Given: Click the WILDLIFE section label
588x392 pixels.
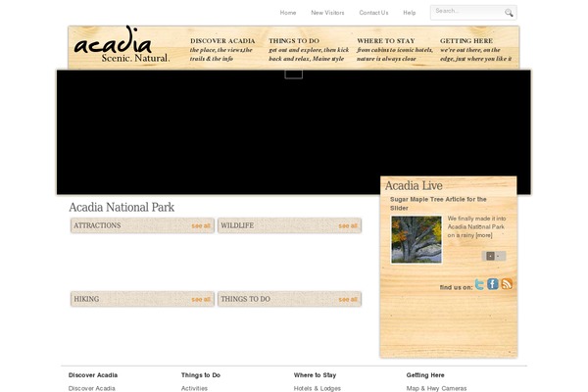Looking at the screenshot, I should [x=237, y=225].
